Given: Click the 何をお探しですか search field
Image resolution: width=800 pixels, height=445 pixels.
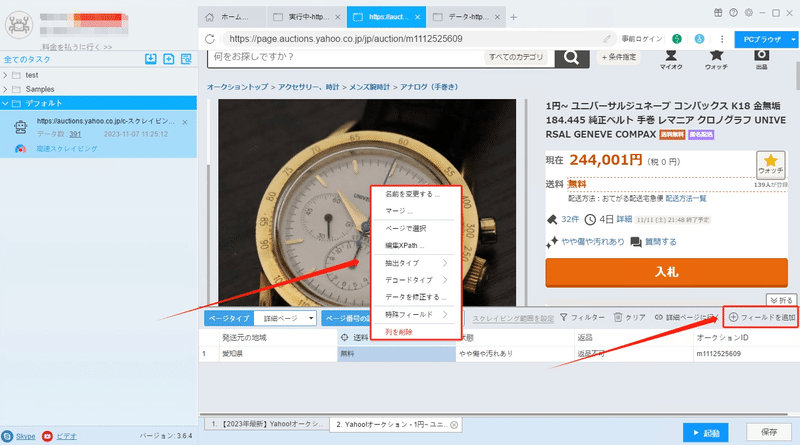Looking at the screenshot, I should point(347,57).
